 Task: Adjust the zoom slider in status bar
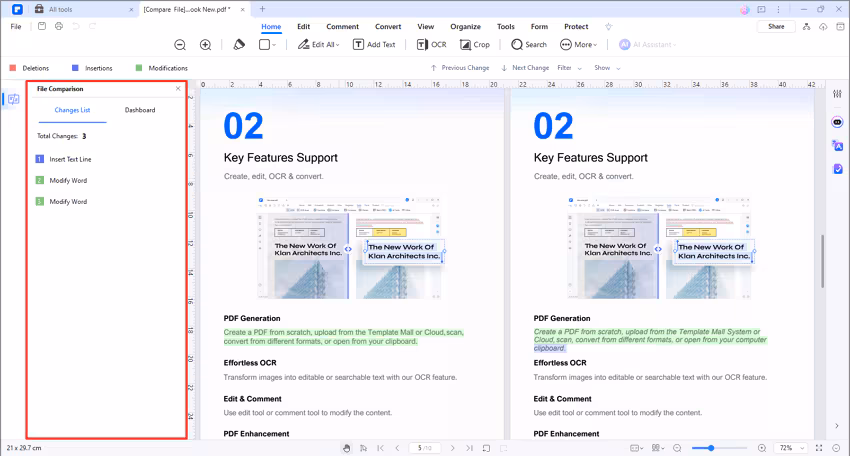click(x=710, y=448)
